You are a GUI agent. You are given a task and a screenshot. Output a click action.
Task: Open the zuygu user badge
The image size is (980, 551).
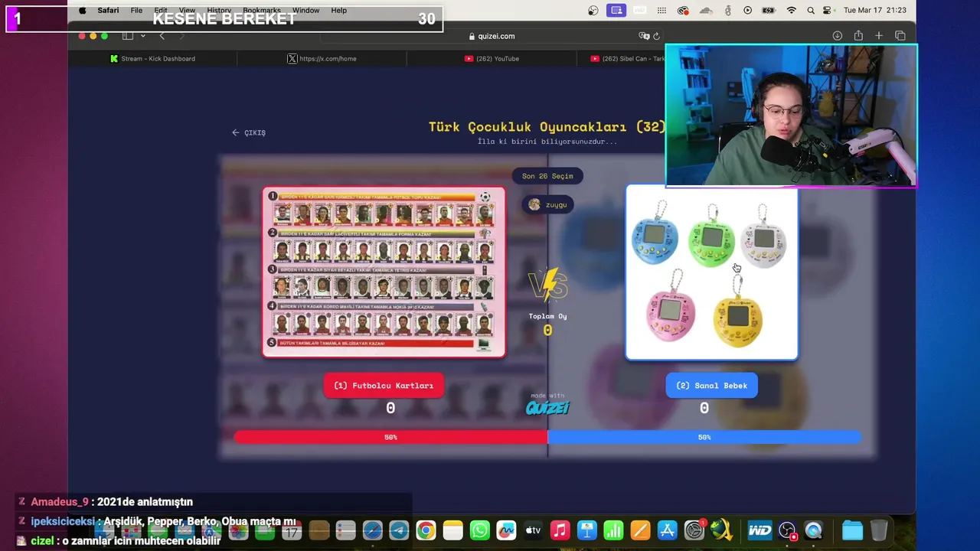(547, 204)
